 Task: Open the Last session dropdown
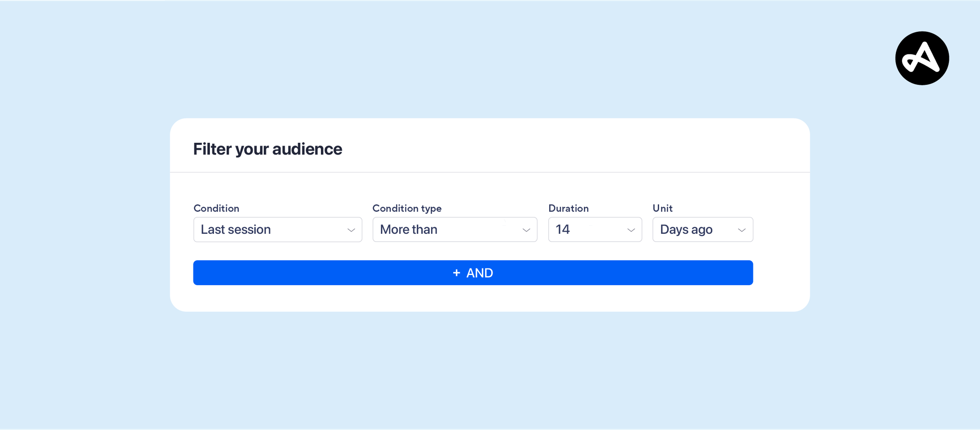pos(277,230)
